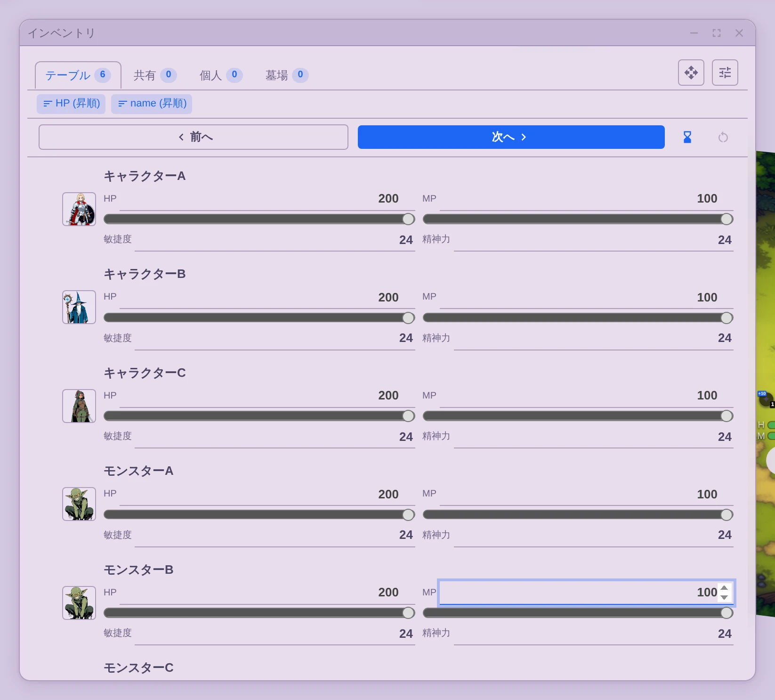Click the モンスターC name heading
This screenshot has height=700, width=775.
tap(138, 668)
